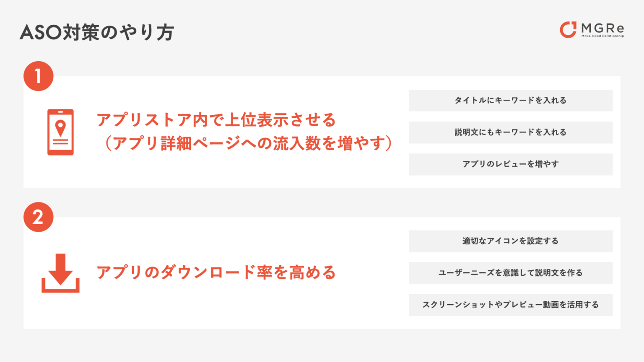This screenshot has width=644, height=362.
Task: Select the '説明文にもキーワードを入れる' box
Action: (x=511, y=132)
